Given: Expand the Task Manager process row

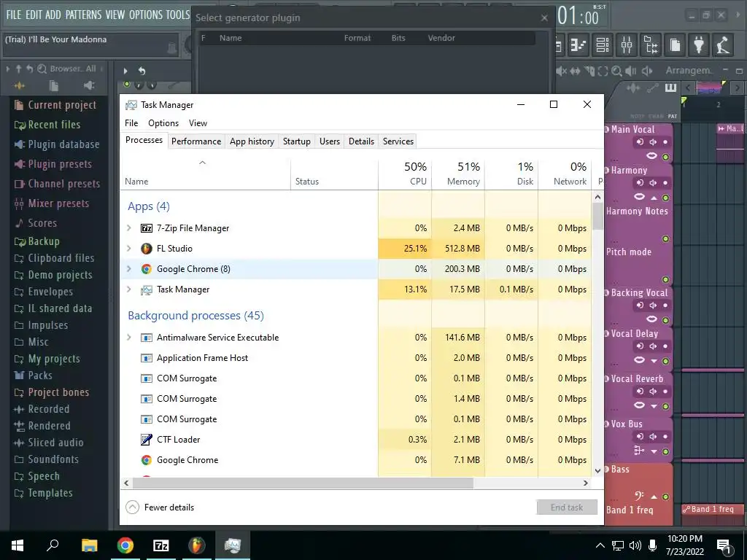Looking at the screenshot, I should (x=129, y=289).
